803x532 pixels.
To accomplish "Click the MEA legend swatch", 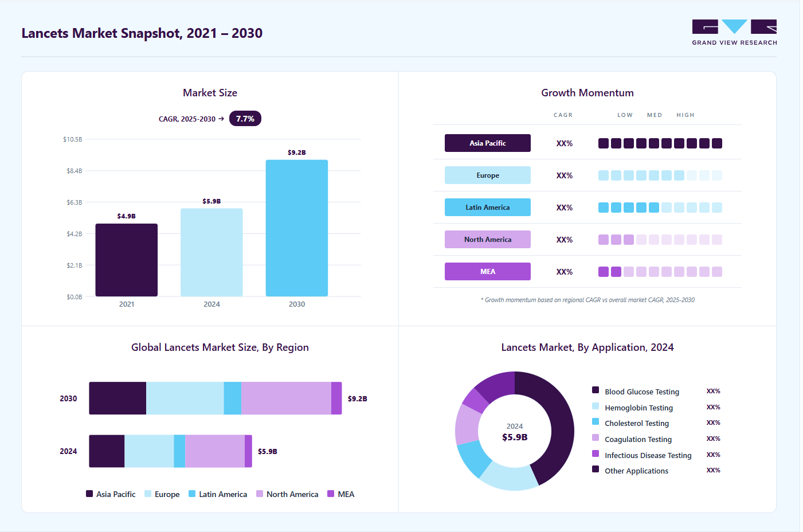I will pos(331,494).
